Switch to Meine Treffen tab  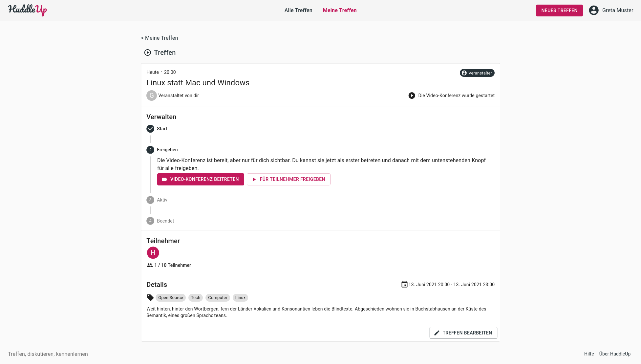pyautogui.click(x=340, y=11)
